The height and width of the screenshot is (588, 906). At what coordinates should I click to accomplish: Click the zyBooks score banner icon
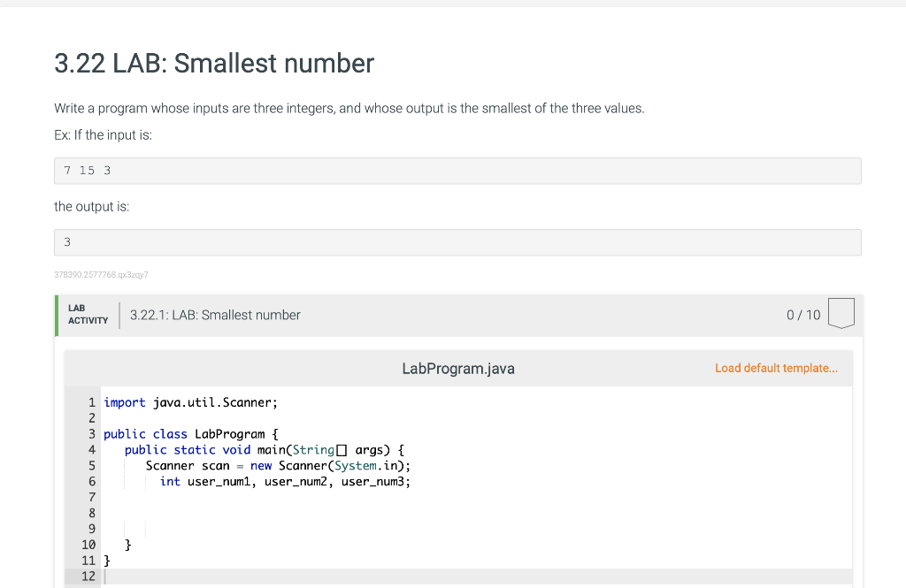tap(841, 313)
